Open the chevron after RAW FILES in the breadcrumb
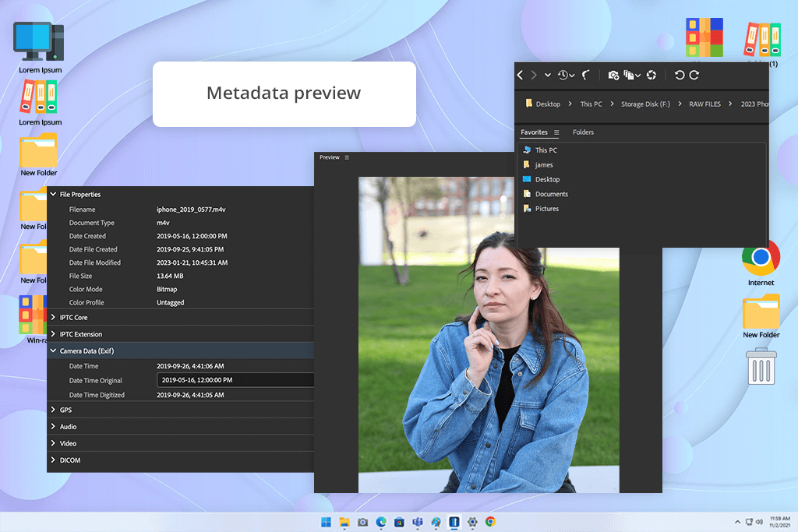Viewport: 798px width, 532px height. point(730,104)
